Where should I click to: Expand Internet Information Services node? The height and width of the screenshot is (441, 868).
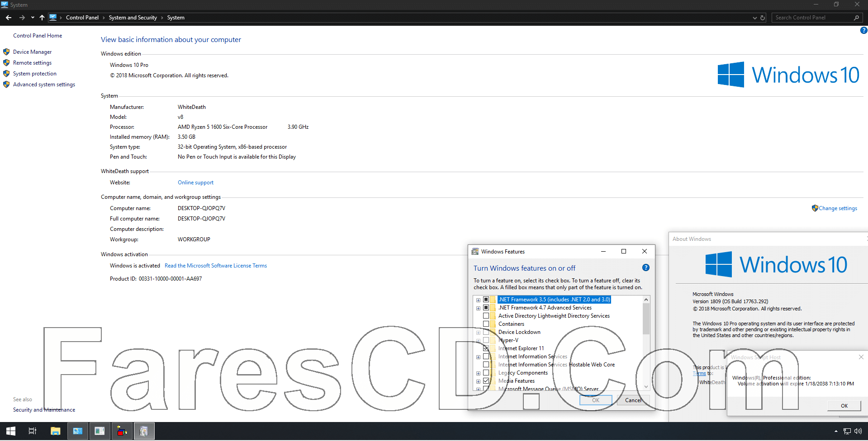478,357
